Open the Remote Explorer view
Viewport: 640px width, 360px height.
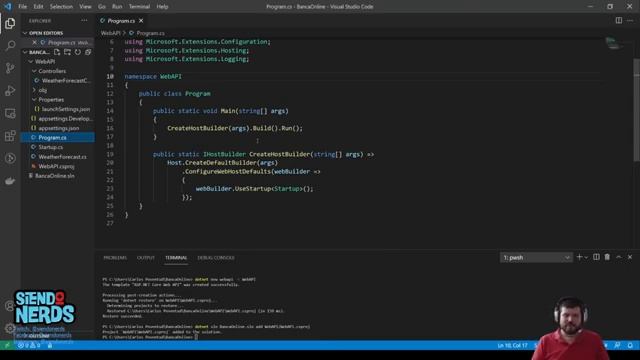10,113
